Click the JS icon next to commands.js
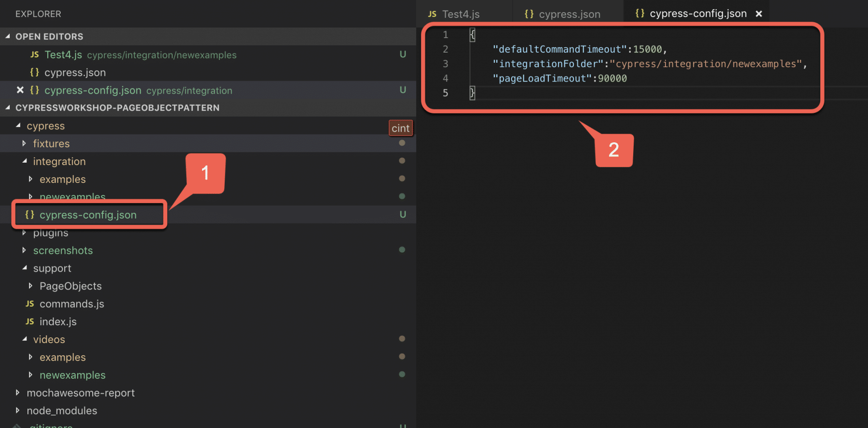 coord(29,304)
